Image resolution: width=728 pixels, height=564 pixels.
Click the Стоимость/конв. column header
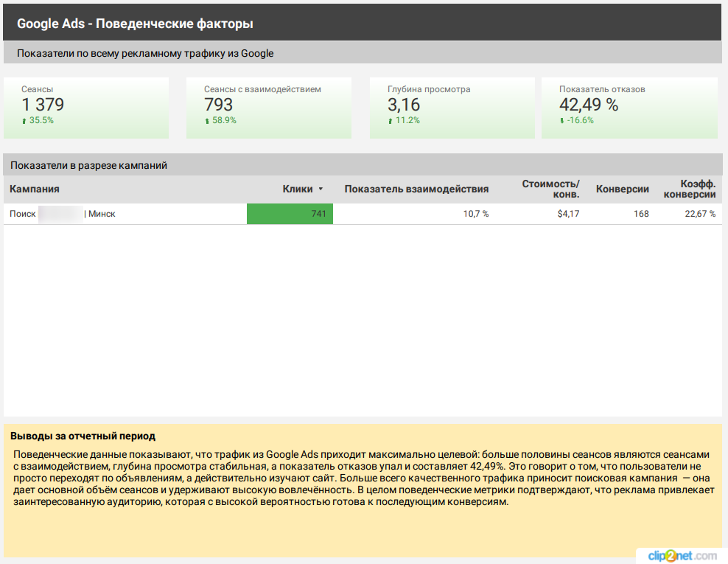(x=550, y=189)
